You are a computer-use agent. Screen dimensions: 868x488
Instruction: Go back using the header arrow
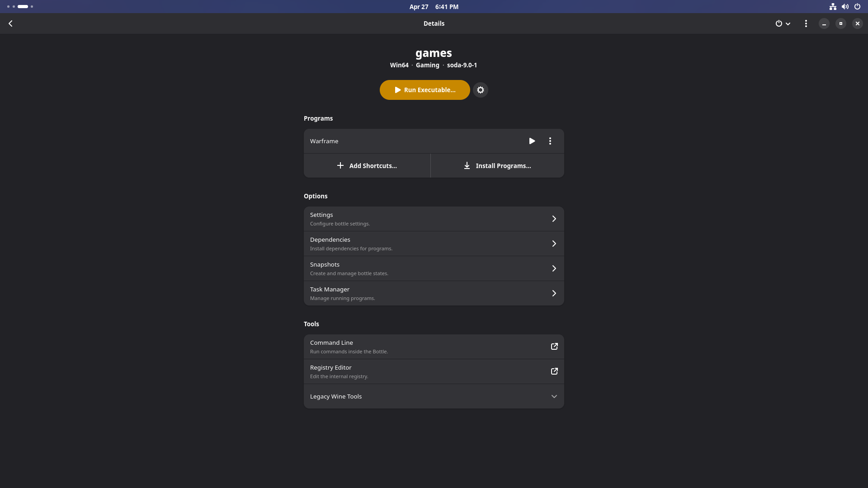pyautogui.click(x=10, y=23)
